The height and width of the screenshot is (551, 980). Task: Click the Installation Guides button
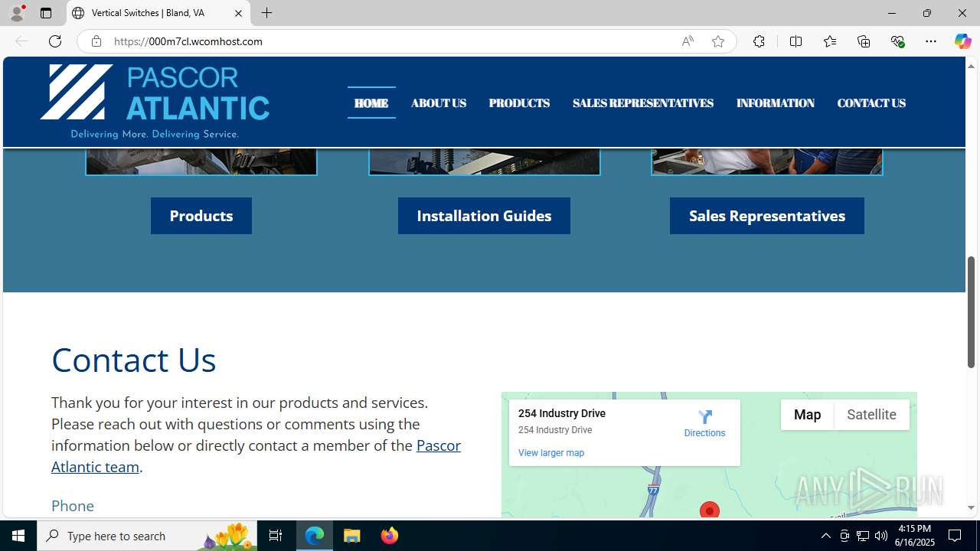click(x=484, y=216)
